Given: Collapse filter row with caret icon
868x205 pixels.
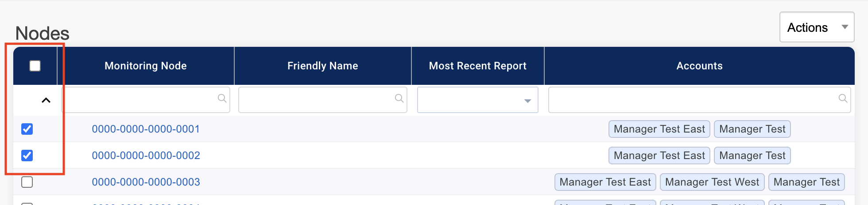Looking at the screenshot, I should point(46,100).
